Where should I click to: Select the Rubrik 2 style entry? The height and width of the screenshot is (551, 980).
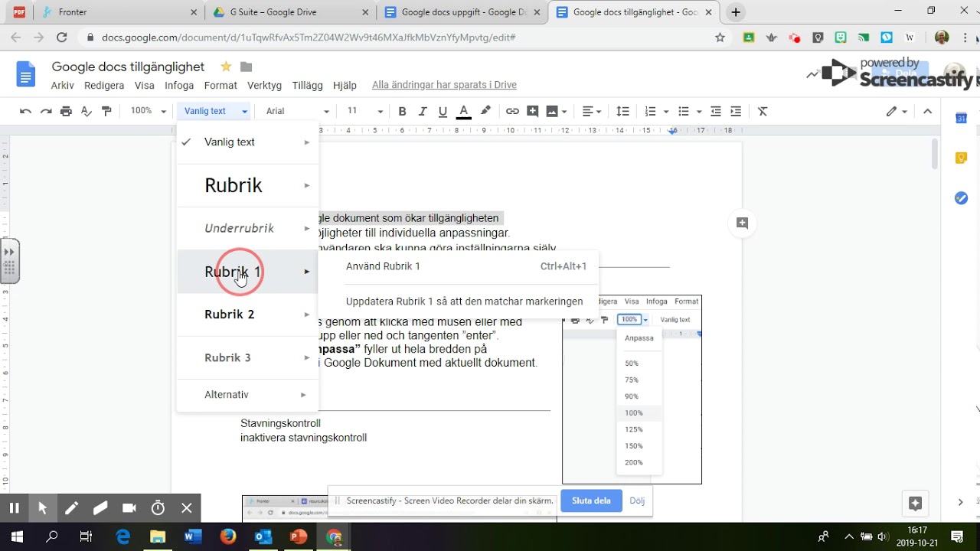(x=247, y=315)
